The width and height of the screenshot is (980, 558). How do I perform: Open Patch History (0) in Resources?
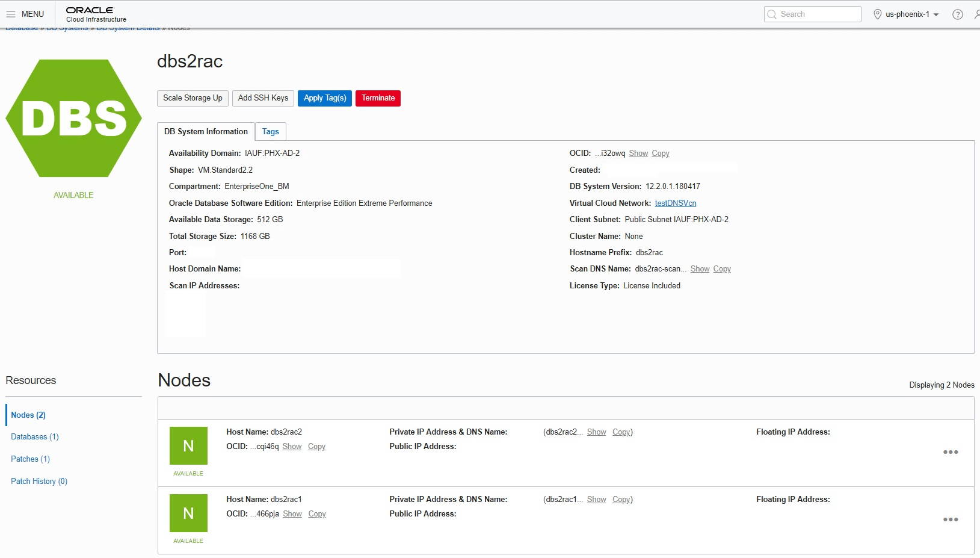[39, 482]
